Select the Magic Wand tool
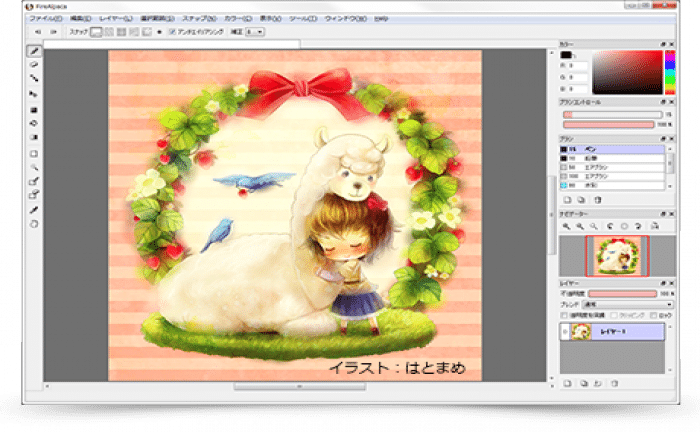This screenshot has height=432, width=700. click(34, 167)
